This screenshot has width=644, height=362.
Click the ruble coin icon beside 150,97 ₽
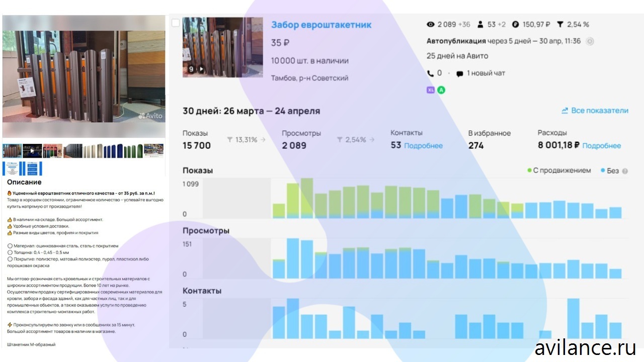(x=515, y=24)
